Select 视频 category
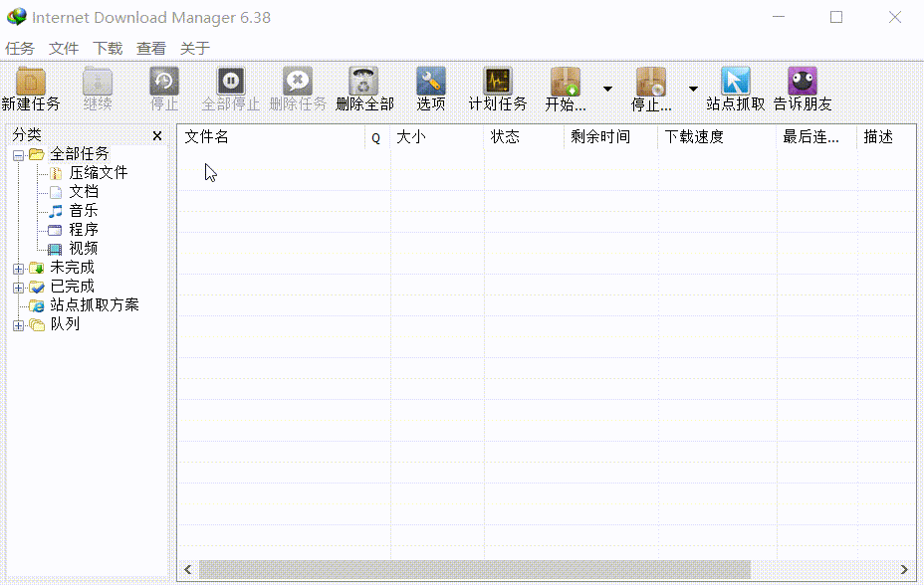The height and width of the screenshot is (585, 924). pos(84,249)
